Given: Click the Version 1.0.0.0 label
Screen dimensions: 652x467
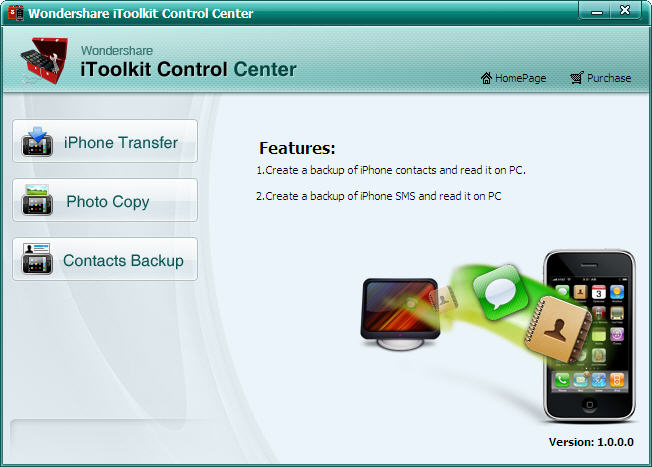Looking at the screenshot, I should point(591,442).
